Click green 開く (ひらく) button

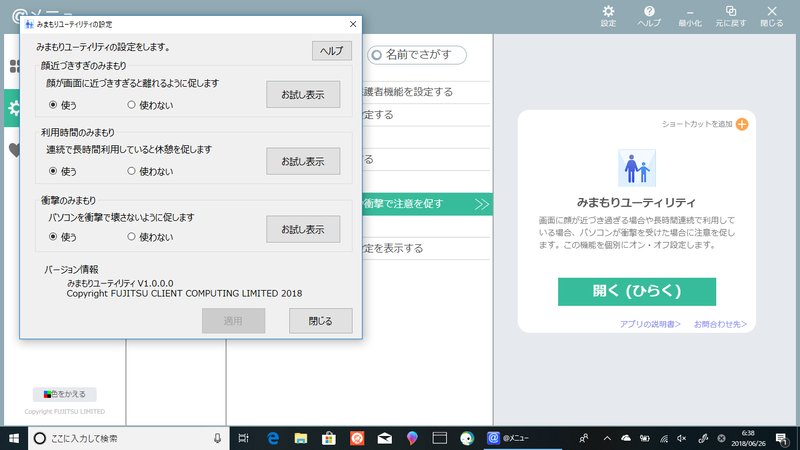pos(637,291)
